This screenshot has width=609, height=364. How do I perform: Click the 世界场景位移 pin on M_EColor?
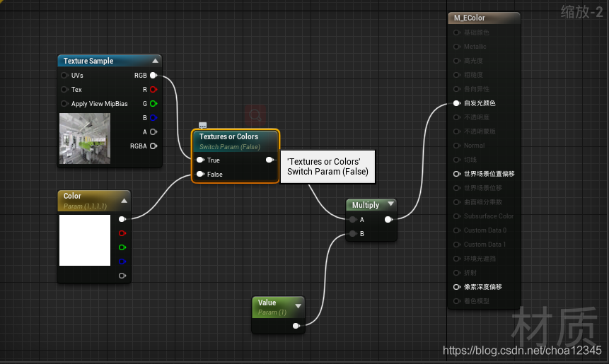[457, 188]
